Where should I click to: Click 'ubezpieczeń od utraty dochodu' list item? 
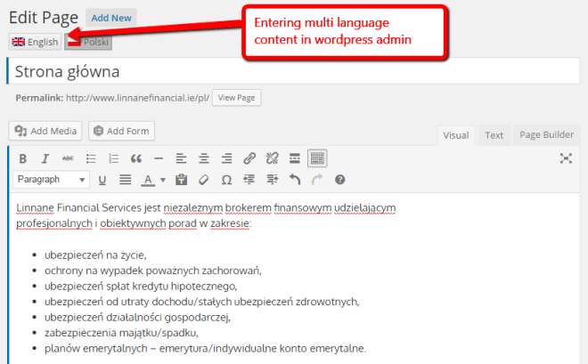coord(201,302)
